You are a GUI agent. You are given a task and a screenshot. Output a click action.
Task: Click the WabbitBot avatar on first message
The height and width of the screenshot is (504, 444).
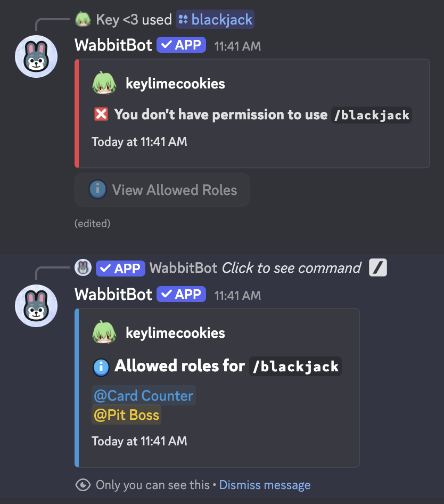[x=36, y=56]
